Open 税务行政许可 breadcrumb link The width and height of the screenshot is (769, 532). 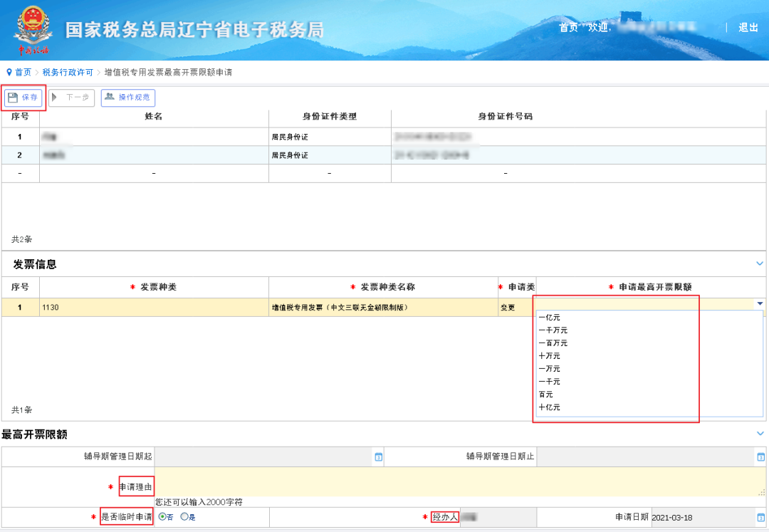point(68,73)
